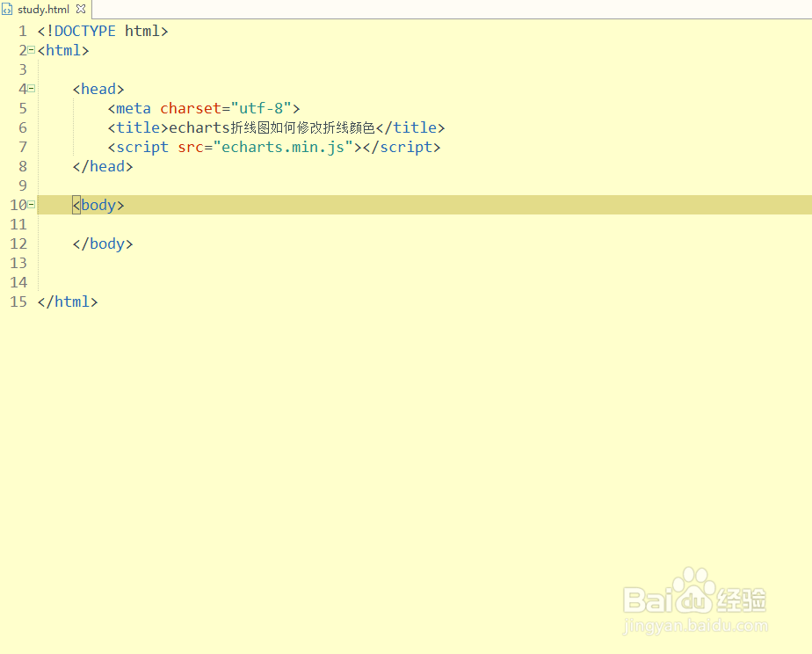Click the closing </html> tag
The image size is (812, 654).
coord(68,302)
